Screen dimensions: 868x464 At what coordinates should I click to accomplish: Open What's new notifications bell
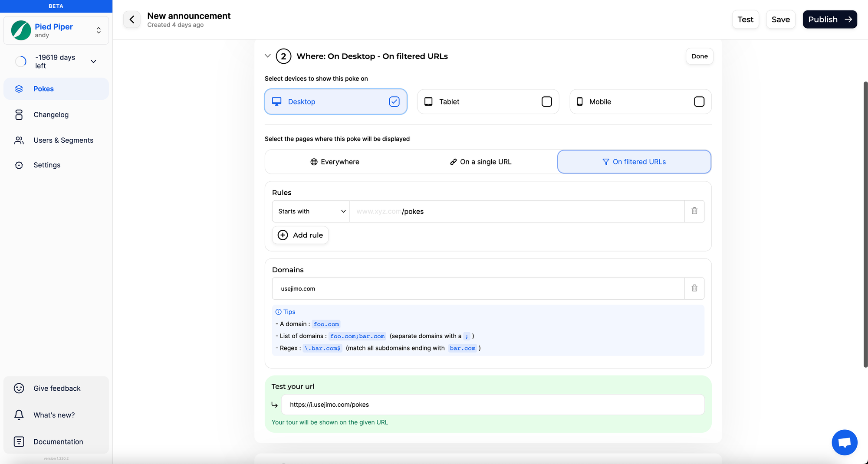tap(19, 415)
